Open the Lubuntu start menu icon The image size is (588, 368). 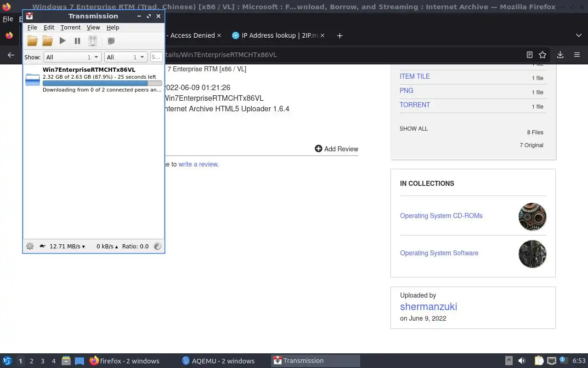[7, 361]
